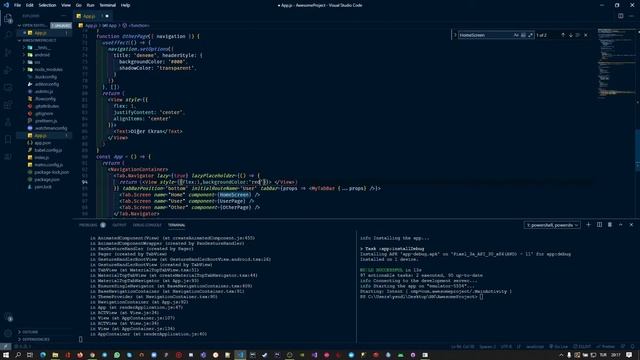Select the App.js editor tab
The image size is (640, 360).
(93, 16)
